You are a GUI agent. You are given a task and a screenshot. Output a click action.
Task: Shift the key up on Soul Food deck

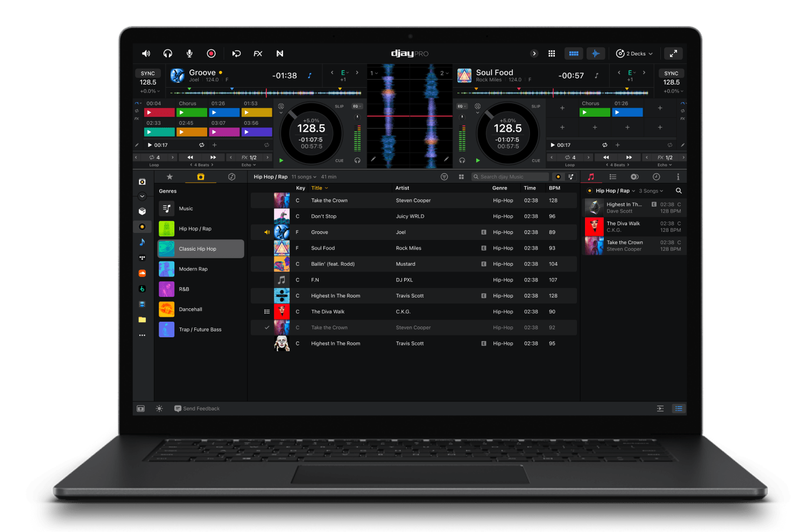pos(644,73)
